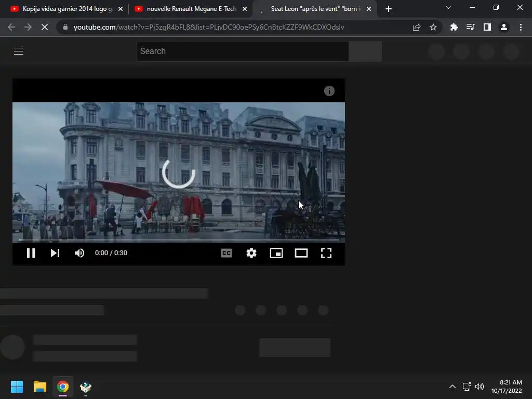Open the taskbar app beside Chrome
This screenshot has height=399, width=532.
[x=86, y=387]
